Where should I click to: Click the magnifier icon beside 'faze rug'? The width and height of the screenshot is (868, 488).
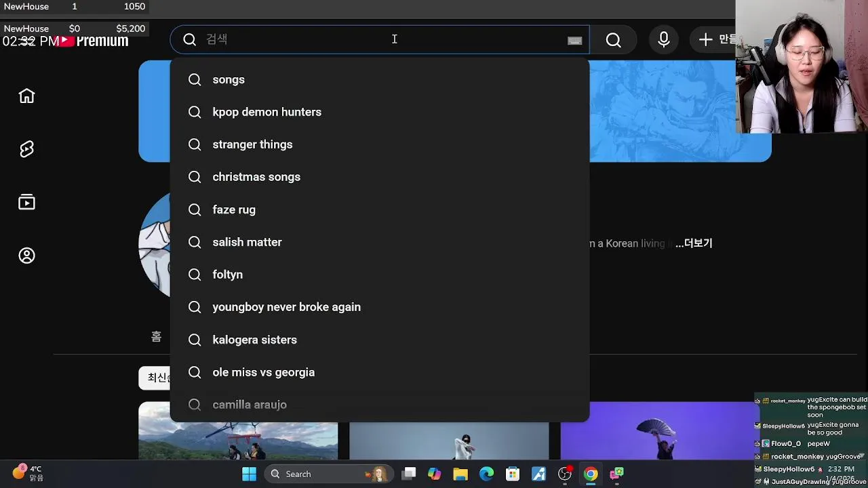point(195,210)
